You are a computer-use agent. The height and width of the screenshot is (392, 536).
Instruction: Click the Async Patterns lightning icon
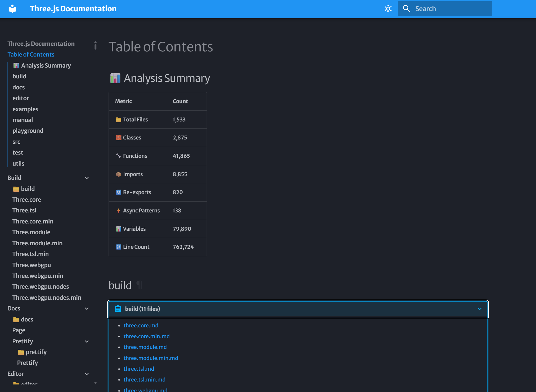tap(119, 211)
